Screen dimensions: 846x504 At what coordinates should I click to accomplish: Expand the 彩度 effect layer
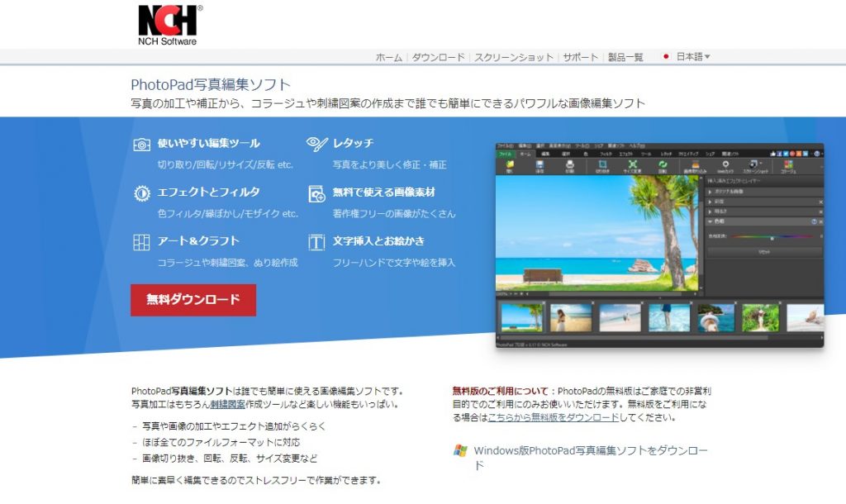point(710,202)
